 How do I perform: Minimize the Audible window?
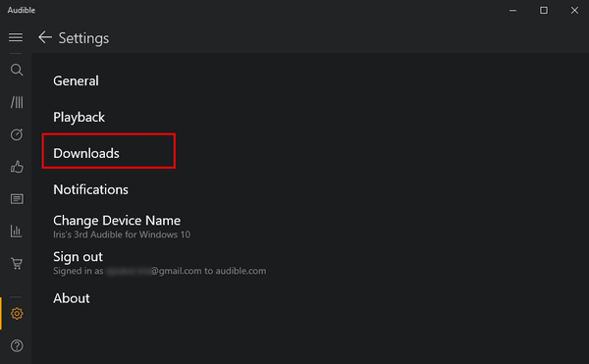click(512, 11)
